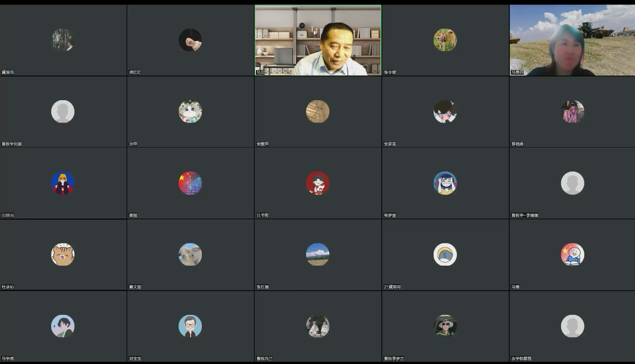This screenshot has height=364, width=635.
Task: Select the active speaker video with bookshelf background
Action: (x=318, y=40)
